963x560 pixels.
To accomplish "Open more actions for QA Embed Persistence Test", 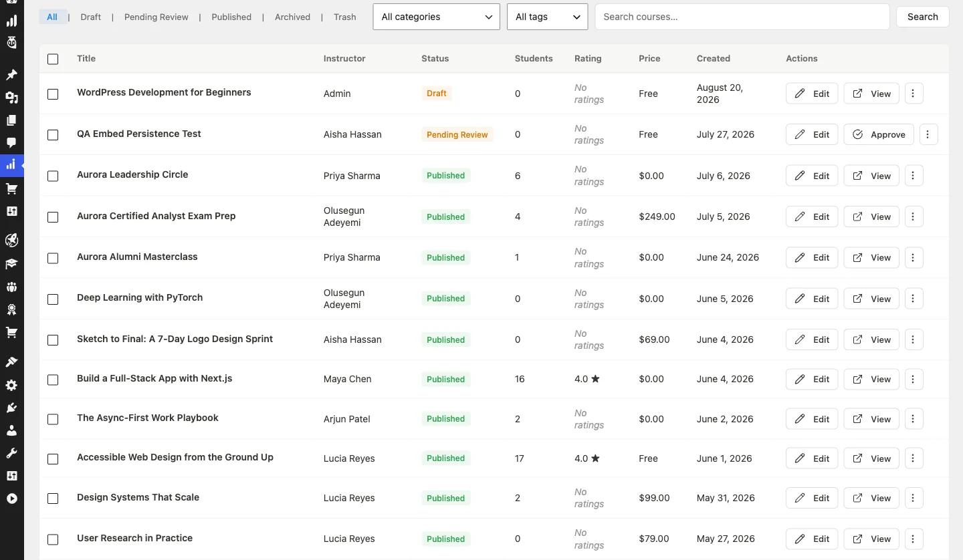I will (x=928, y=134).
